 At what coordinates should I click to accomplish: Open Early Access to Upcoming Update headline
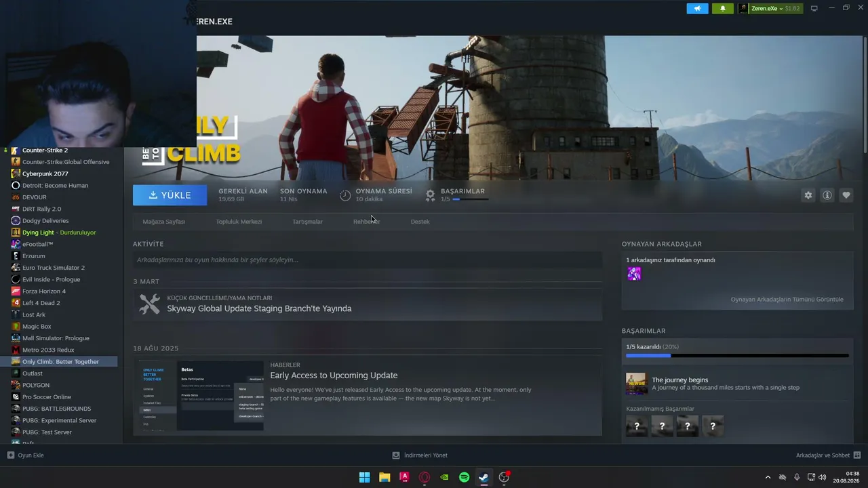[334, 375]
